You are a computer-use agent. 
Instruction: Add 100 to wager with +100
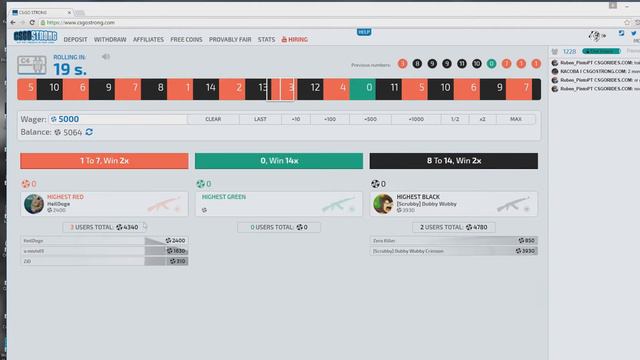pyautogui.click(x=330, y=119)
